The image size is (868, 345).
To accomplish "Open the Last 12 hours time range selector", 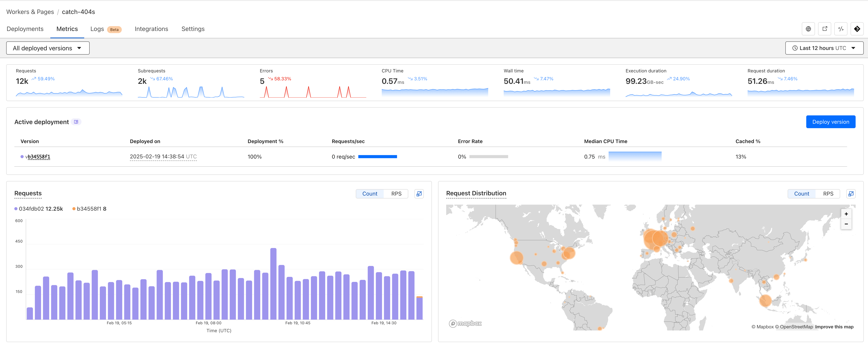I will click(x=824, y=48).
